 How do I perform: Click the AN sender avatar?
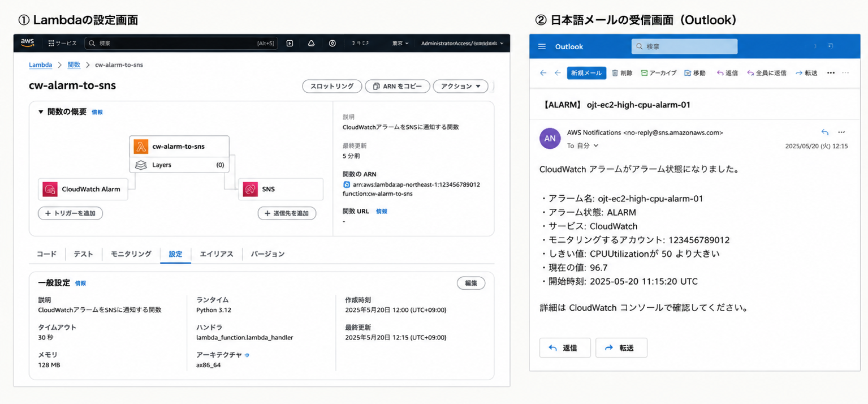coord(550,139)
